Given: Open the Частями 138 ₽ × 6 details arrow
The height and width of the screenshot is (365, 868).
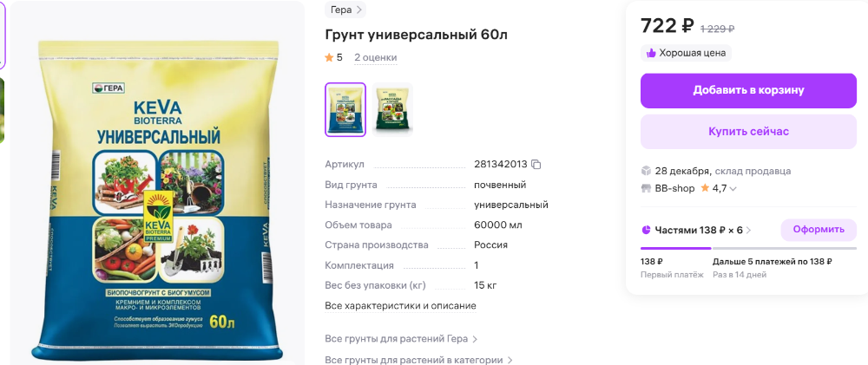Looking at the screenshot, I should [x=748, y=230].
